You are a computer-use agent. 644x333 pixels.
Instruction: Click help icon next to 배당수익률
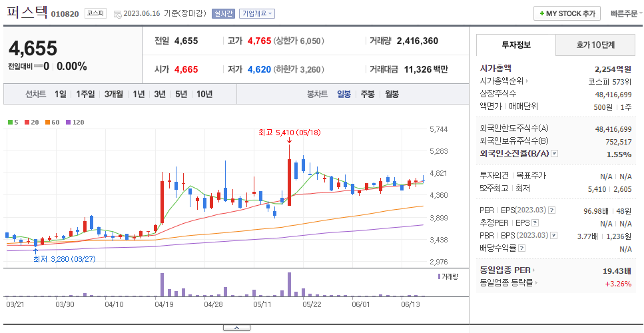(x=521, y=248)
